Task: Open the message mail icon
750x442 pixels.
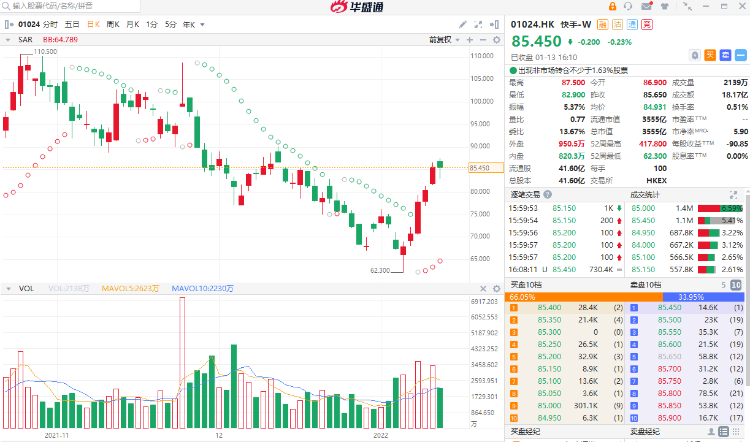Action: click(646, 6)
